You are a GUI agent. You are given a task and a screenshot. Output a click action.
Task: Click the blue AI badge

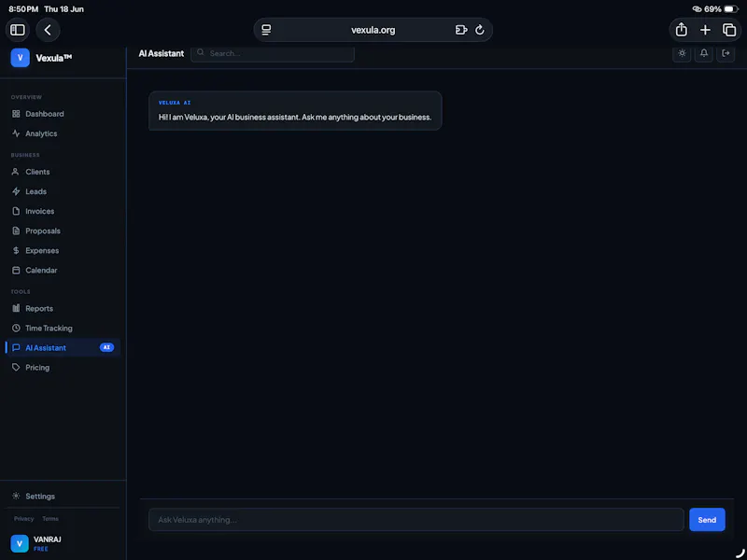click(x=106, y=347)
